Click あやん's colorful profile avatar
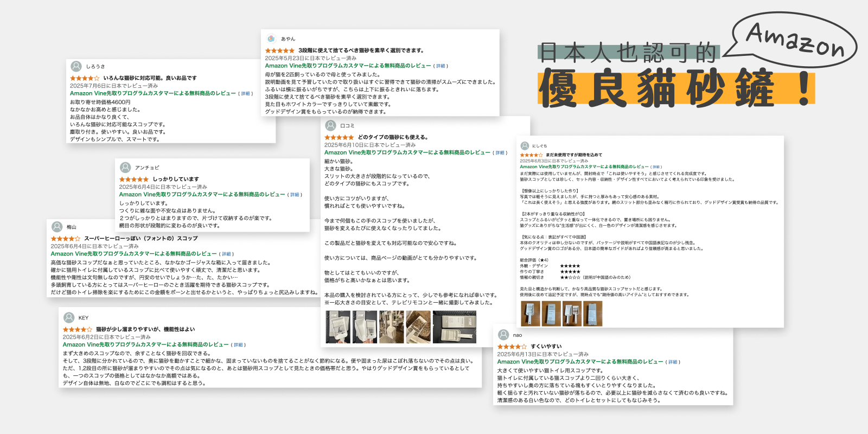868x434 pixels. 271,39
